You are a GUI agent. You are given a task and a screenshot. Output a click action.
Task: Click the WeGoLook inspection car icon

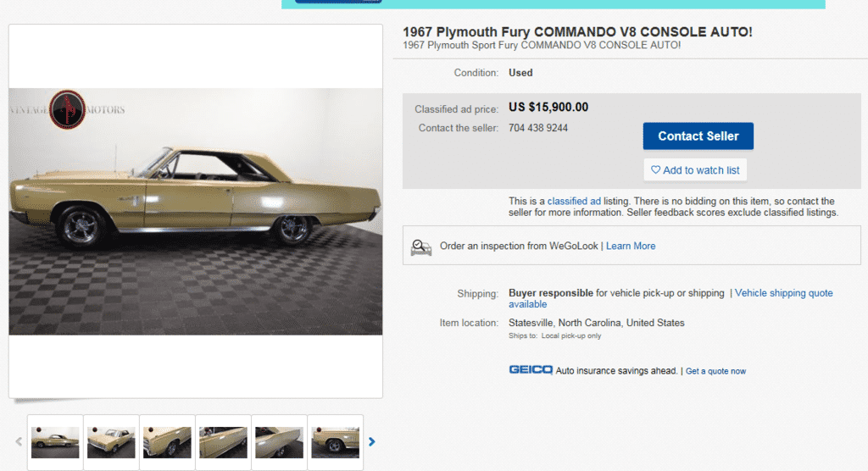coord(421,247)
